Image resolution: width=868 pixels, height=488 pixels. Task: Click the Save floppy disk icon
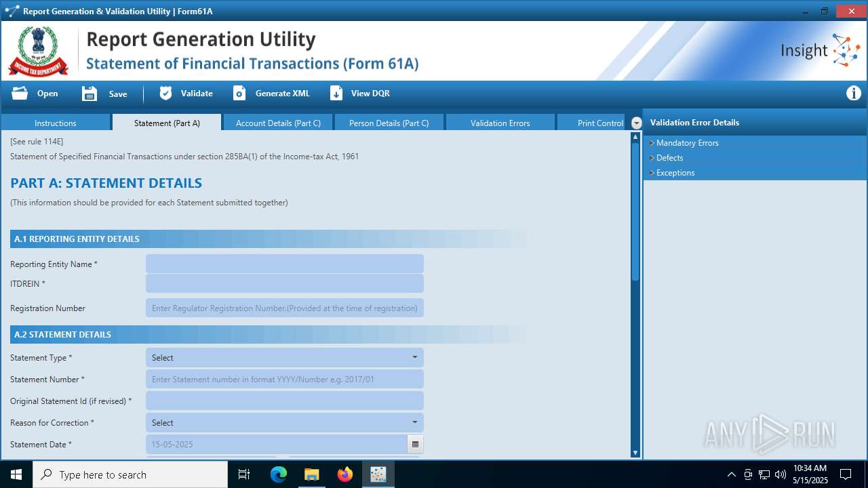[90, 94]
